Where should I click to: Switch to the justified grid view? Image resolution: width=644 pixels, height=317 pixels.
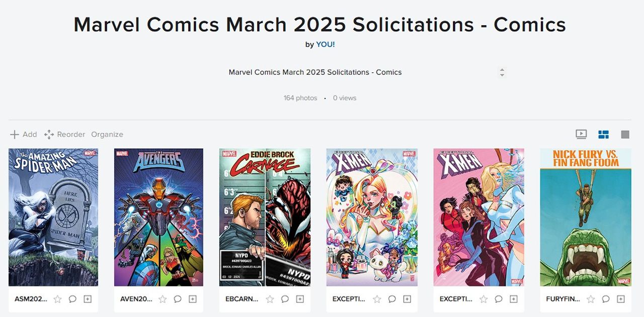[x=603, y=134]
